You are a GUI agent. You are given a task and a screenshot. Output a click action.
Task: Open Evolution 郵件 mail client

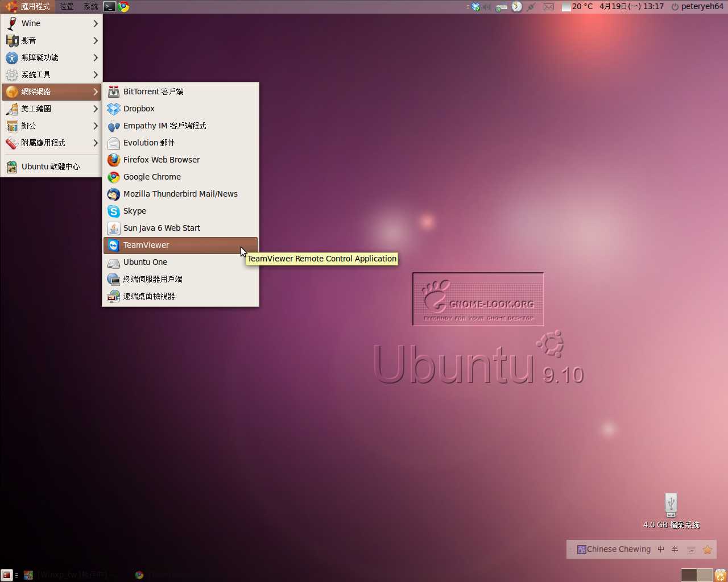pos(180,143)
